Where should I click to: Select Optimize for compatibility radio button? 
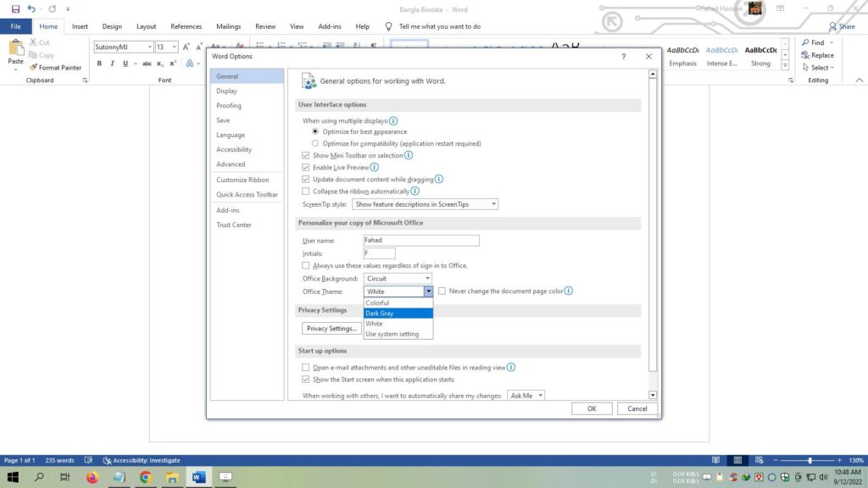pos(315,144)
